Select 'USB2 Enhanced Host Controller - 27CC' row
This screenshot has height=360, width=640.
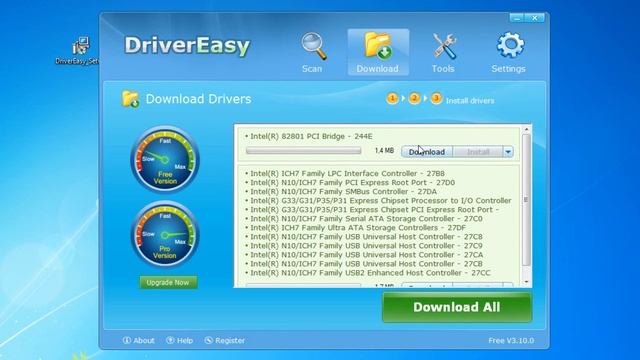(x=368, y=272)
